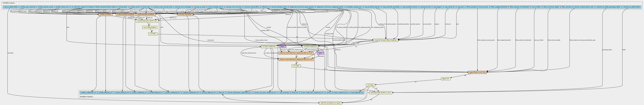Click the vep_ensembl_assembly input node
The width and height of the screenshot is (644, 105).
coord(391,7)
